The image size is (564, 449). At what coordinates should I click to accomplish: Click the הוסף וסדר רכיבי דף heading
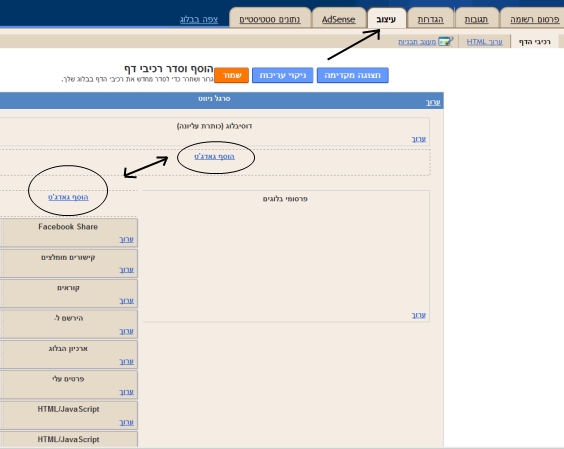pos(169,68)
